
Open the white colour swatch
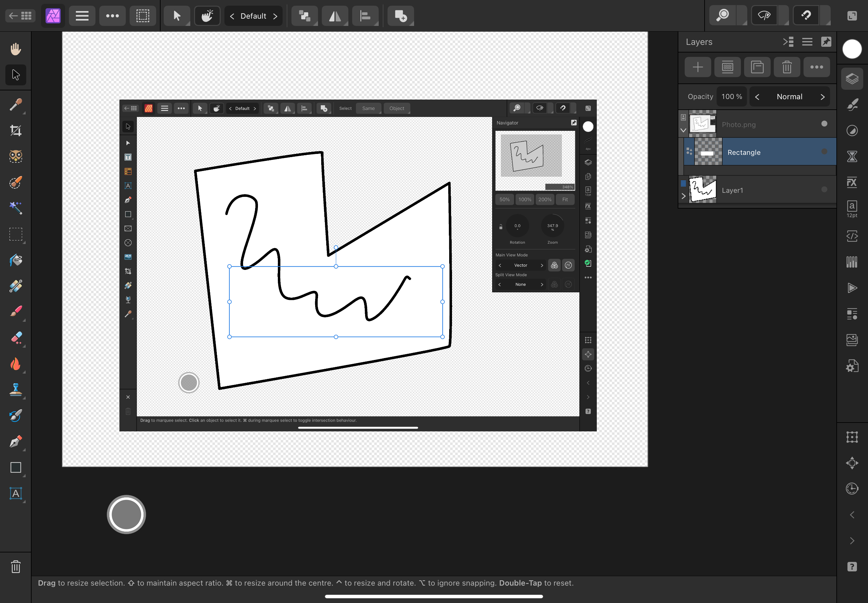tap(852, 49)
